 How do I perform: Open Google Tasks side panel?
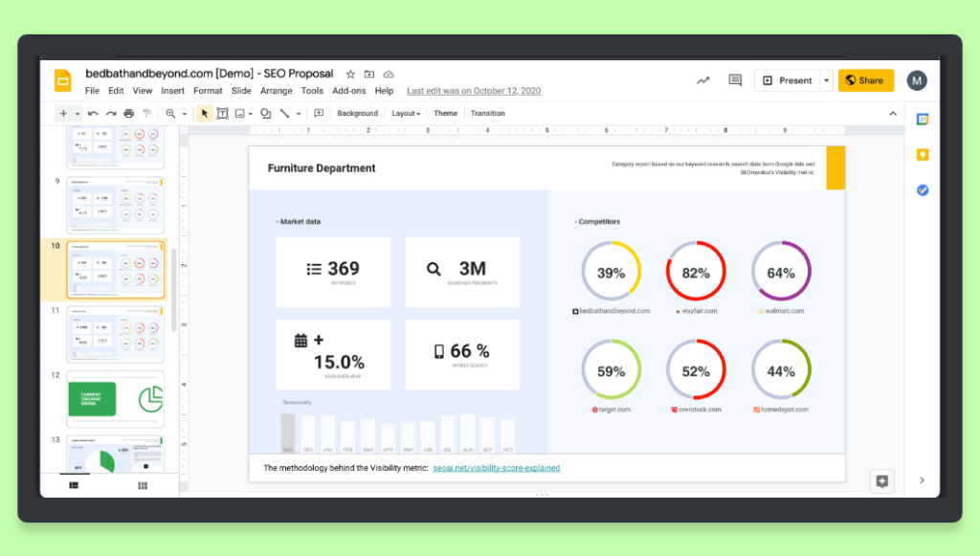pyautogui.click(x=922, y=190)
